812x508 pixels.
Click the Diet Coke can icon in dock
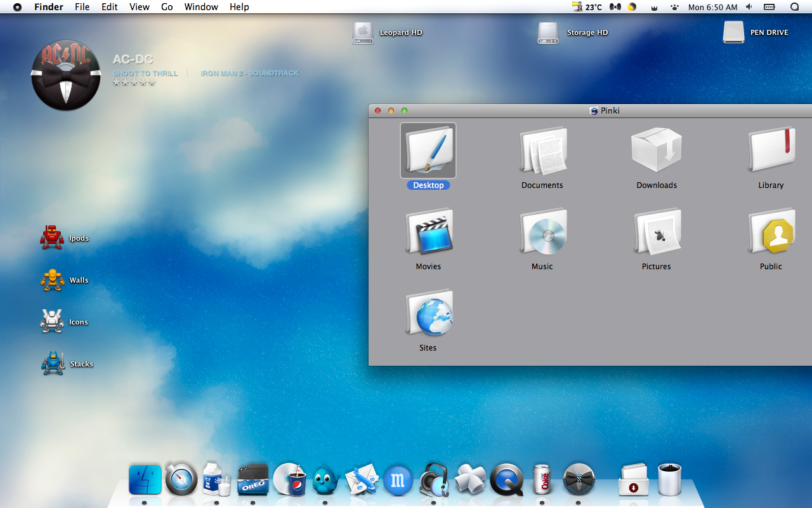coord(542,479)
